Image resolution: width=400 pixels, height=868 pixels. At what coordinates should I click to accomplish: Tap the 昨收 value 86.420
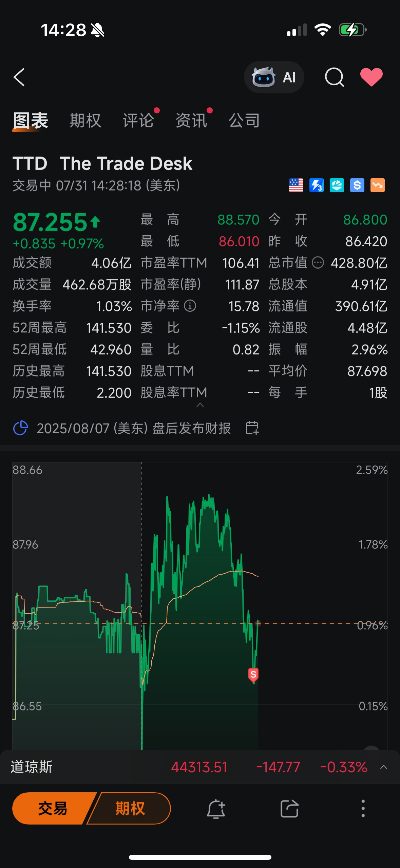(366, 241)
